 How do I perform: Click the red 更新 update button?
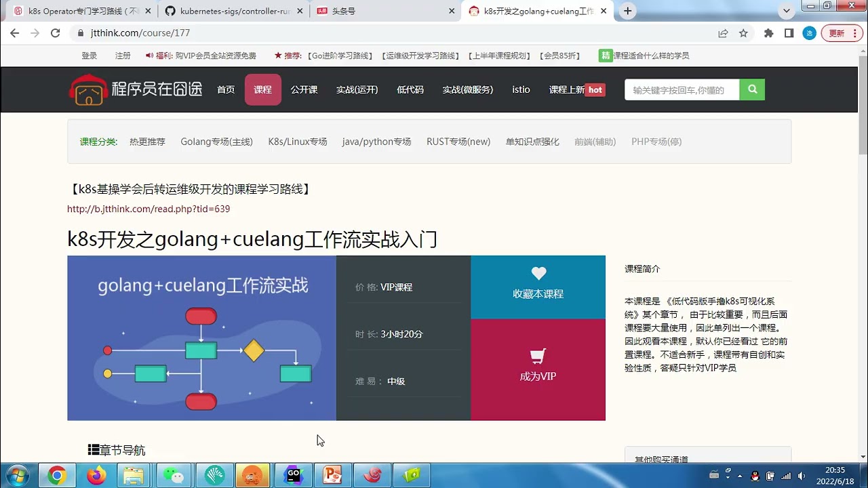point(841,33)
